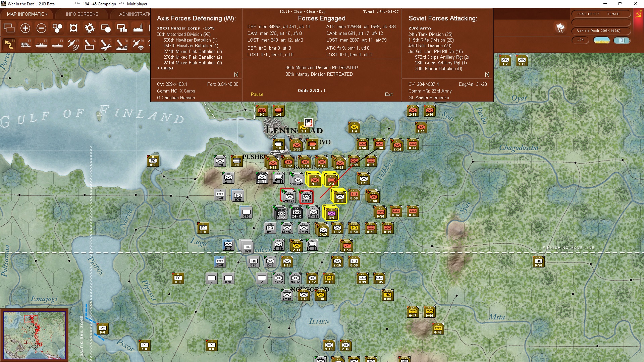Image resolution: width=644 pixels, height=362 pixels.
Task: Click the square bracket-corner toolbar icon
Action: point(73,28)
